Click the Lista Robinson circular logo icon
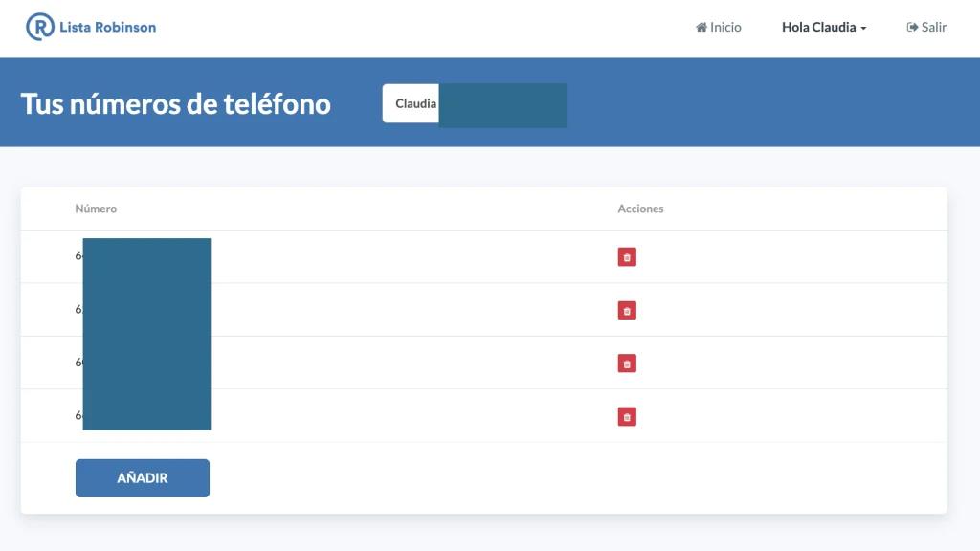Viewport: 980px width, 551px height. click(39, 26)
